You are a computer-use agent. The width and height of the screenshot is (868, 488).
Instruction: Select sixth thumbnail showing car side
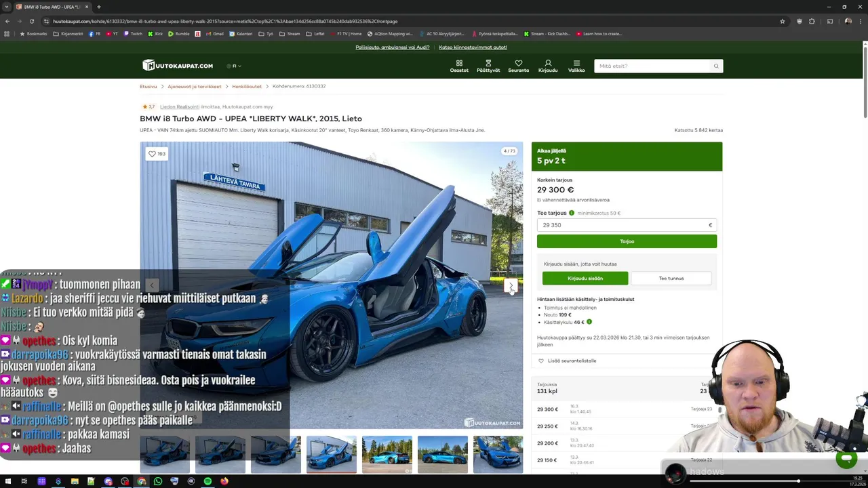coord(443,454)
